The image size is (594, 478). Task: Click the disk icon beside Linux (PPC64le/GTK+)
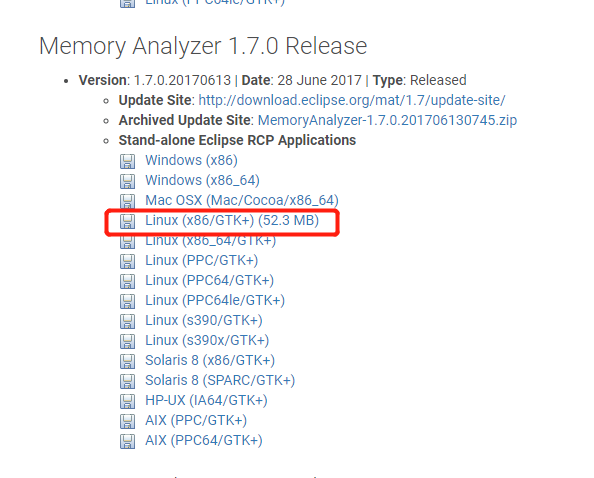pyautogui.click(x=127, y=301)
